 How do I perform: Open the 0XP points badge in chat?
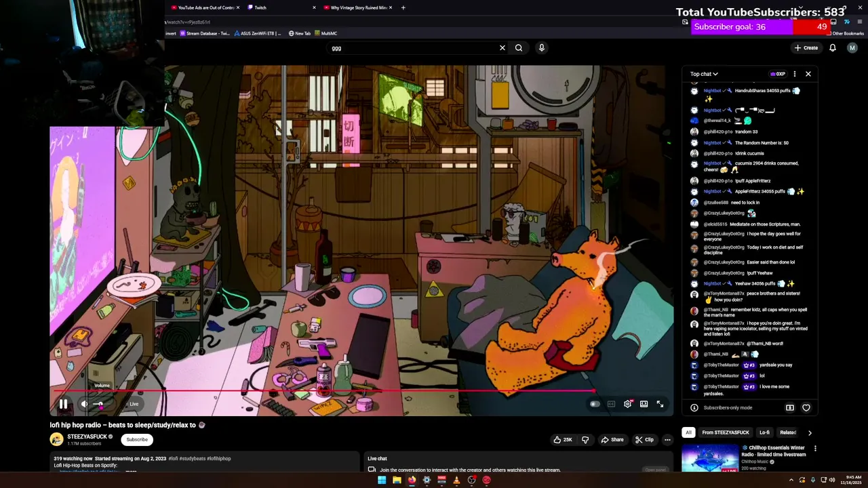(777, 74)
